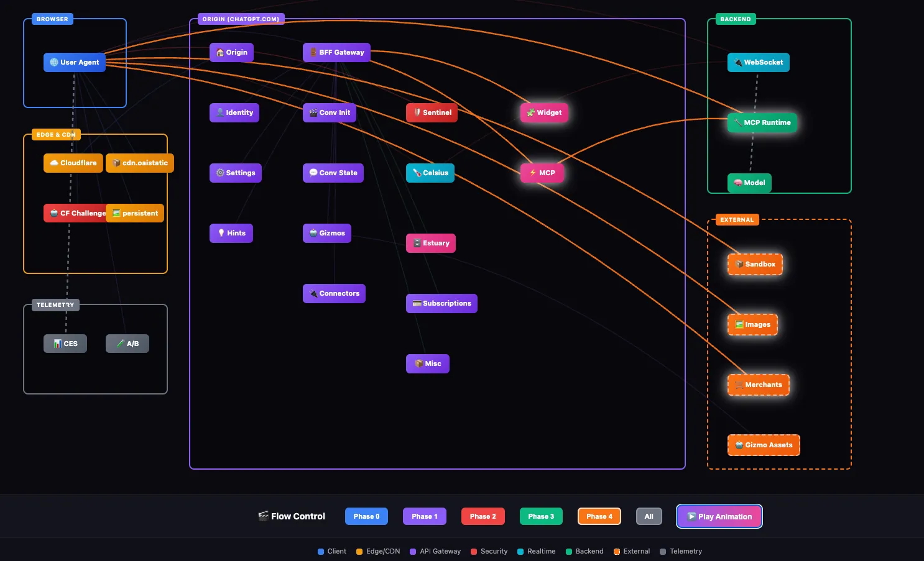924x561 pixels.
Task: Select the Subscriptions node
Action: click(441, 303)
